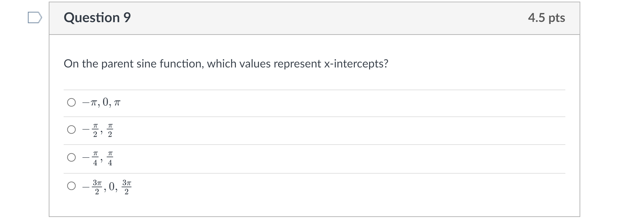Click the Question 9 heading

[x=97, y=18]
